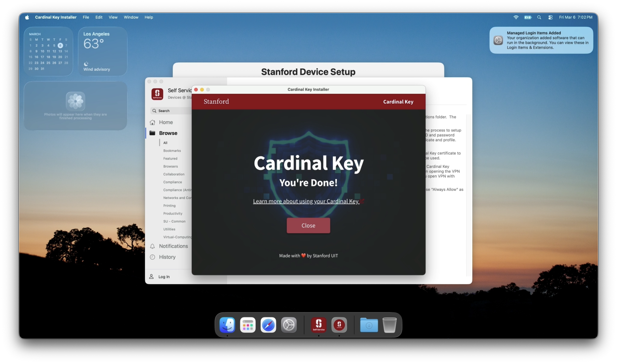Image resolution: width=617 pixels, height=364 pixels.
Task: Open History in the Self Service sidebar
Action: (x=167, y=257)
